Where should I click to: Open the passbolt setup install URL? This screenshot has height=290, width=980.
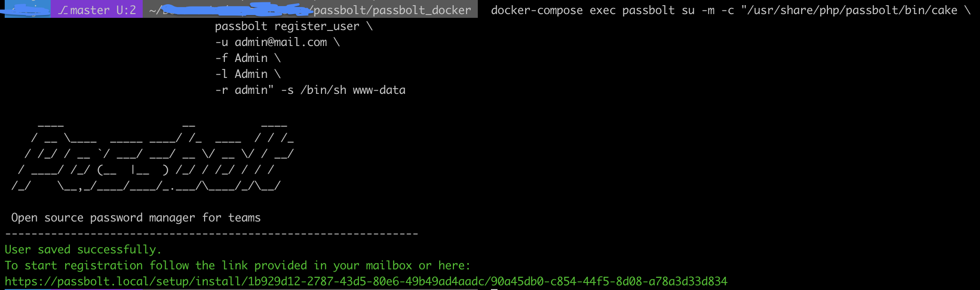[x=366, y=282]
